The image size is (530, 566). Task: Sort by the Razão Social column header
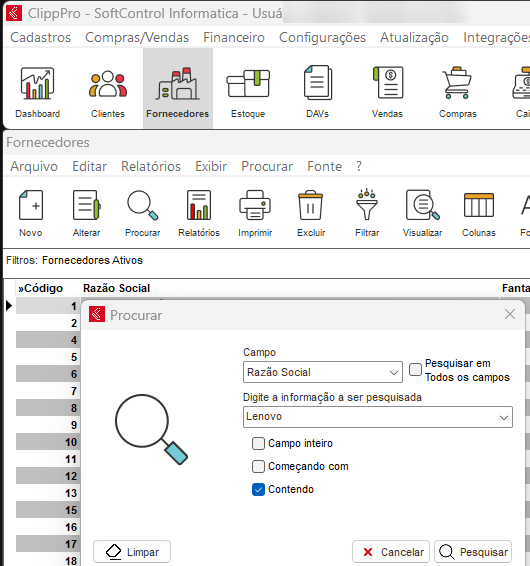click(x=116, y=288)
